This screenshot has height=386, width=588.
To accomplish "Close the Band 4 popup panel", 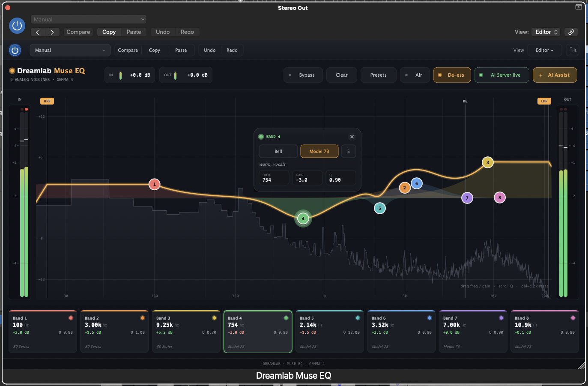I will pyautogui.click(x=352, y=137).
